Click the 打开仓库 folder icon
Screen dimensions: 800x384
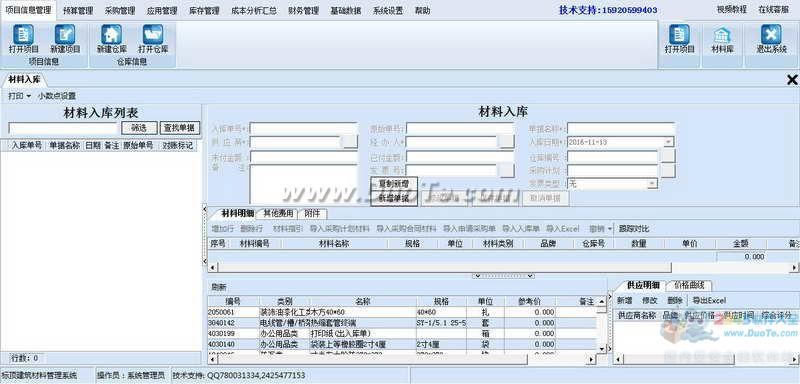click(153, 35)
